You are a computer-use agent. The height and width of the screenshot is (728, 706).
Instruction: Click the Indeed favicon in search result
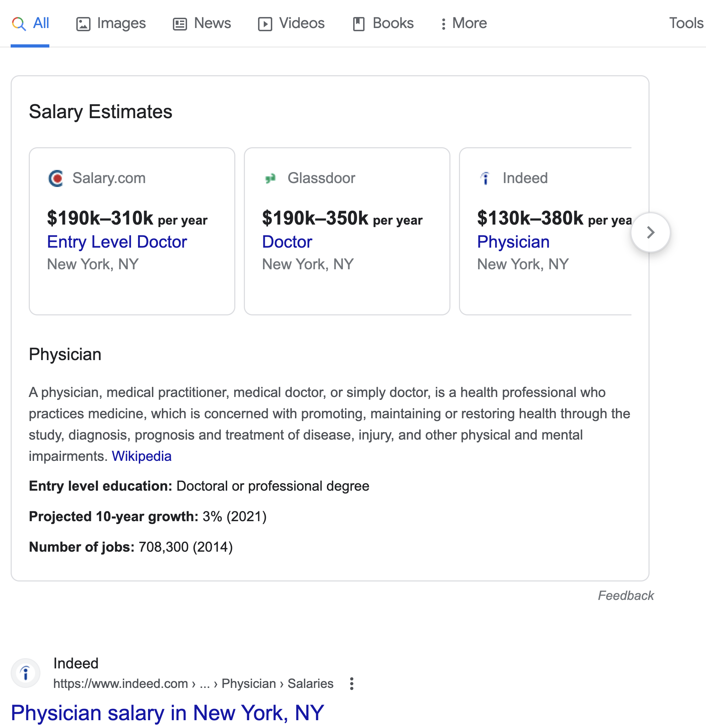[x=25, y=673]
